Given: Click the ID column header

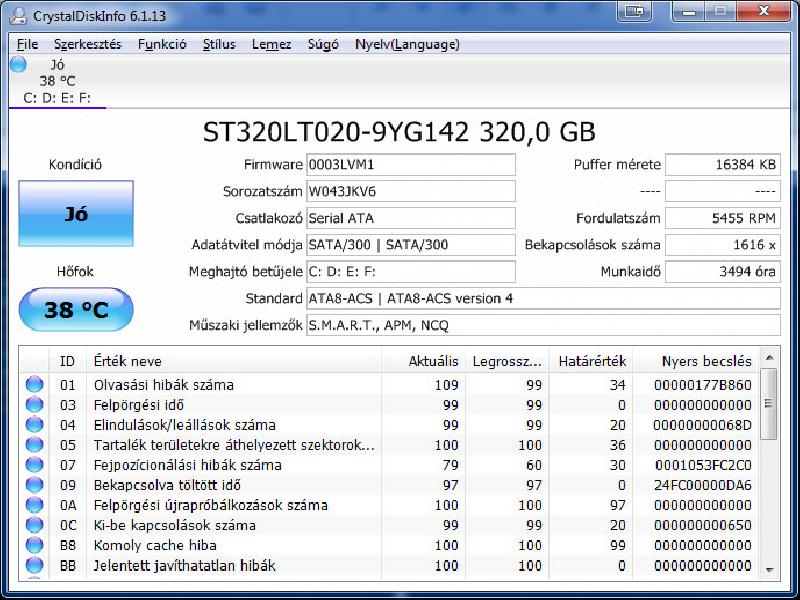Looking at the screenshot, I should [x=67, y=361].
